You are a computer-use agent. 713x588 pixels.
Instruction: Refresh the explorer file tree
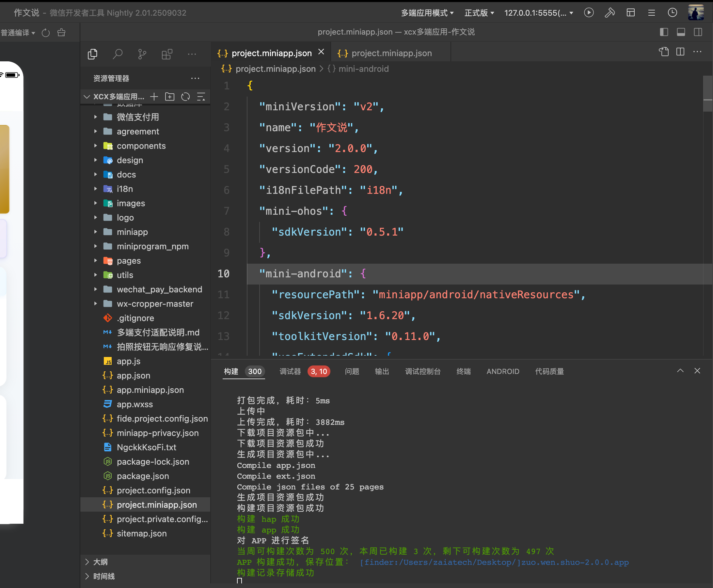(185, 97)
